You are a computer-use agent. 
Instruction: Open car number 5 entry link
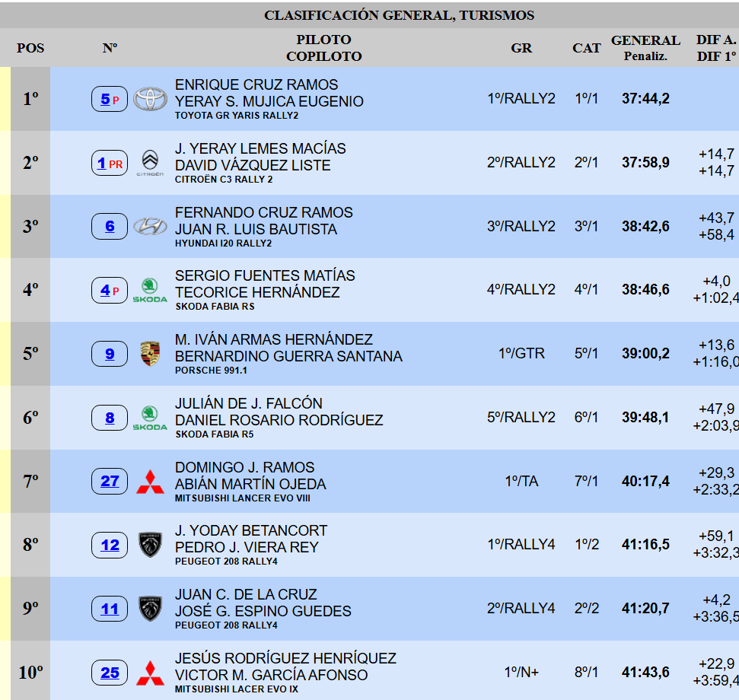tap(106, 99)
